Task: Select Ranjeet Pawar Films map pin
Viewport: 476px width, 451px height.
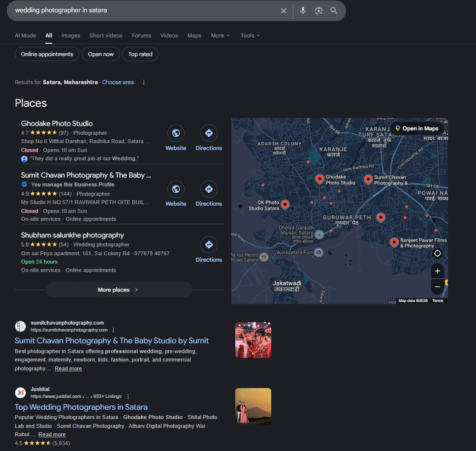Action: tap(394, 242)
